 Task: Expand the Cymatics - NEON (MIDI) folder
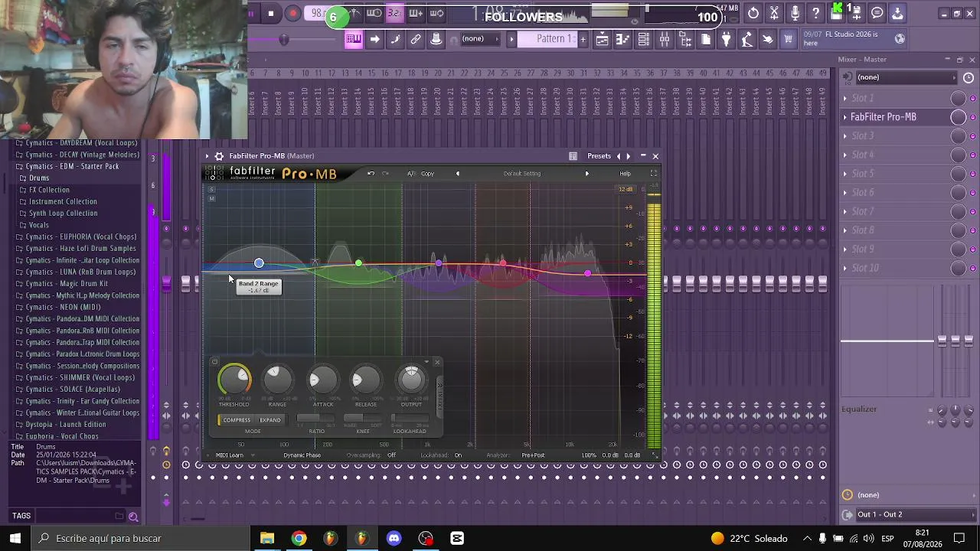[x=63, y=307]
